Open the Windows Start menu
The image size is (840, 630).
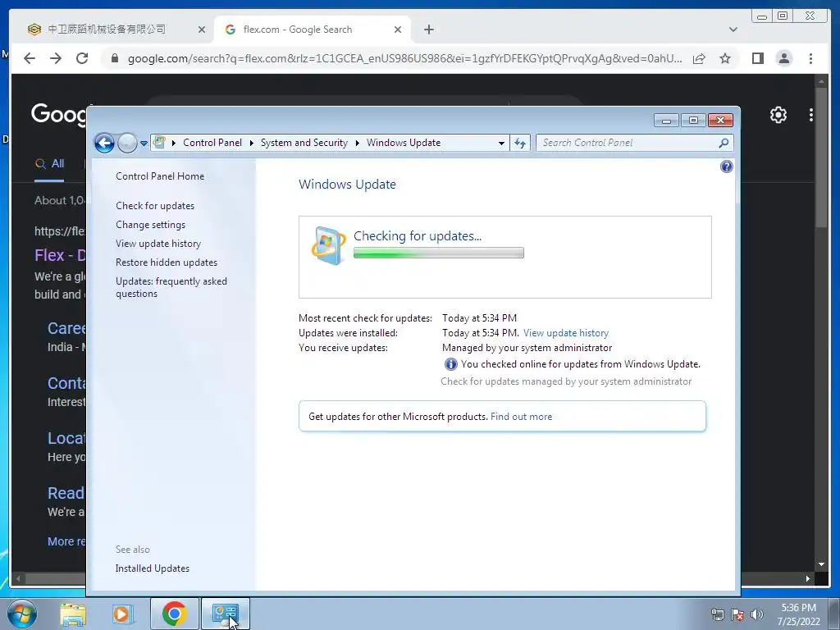click(22, 614)
